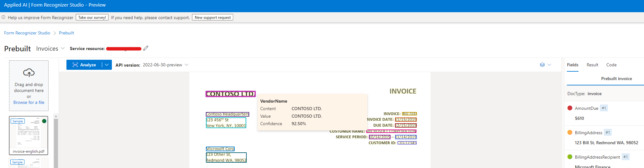
Task: Open the Invoices model dropdown
Action: pyautogui.click(x=50, y=48)
